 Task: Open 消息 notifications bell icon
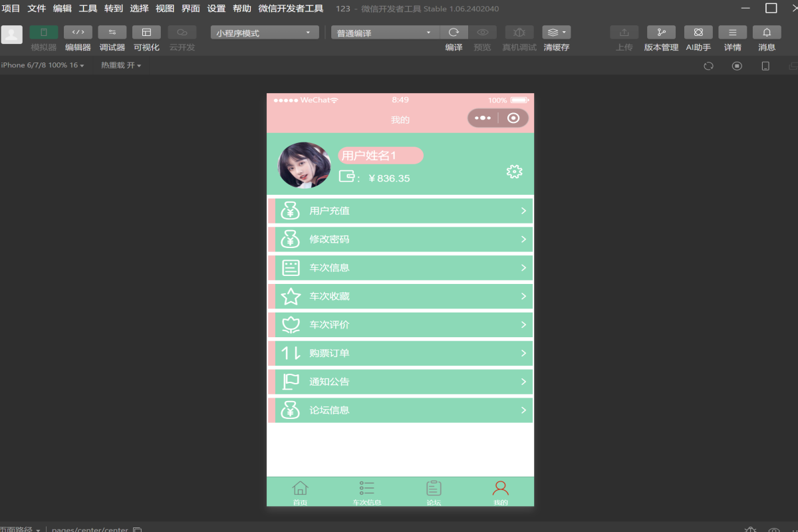click(x=766, y=31)
